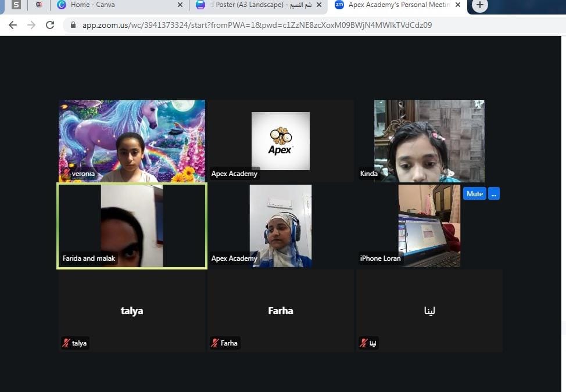
Task: Mute iPhone Loran using the Mute button
Action: pos(474,194)
